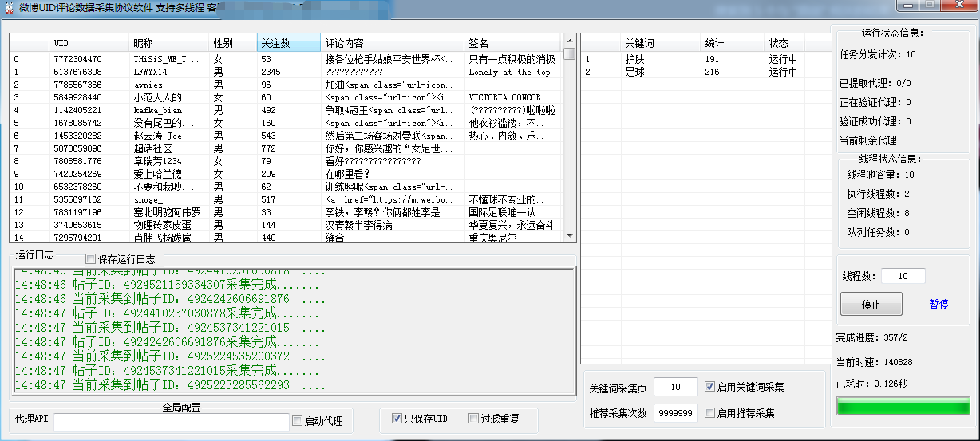Click the user table scroll-down arrow
The width and height of the screenshot is (980, 441).
[569, 235]
